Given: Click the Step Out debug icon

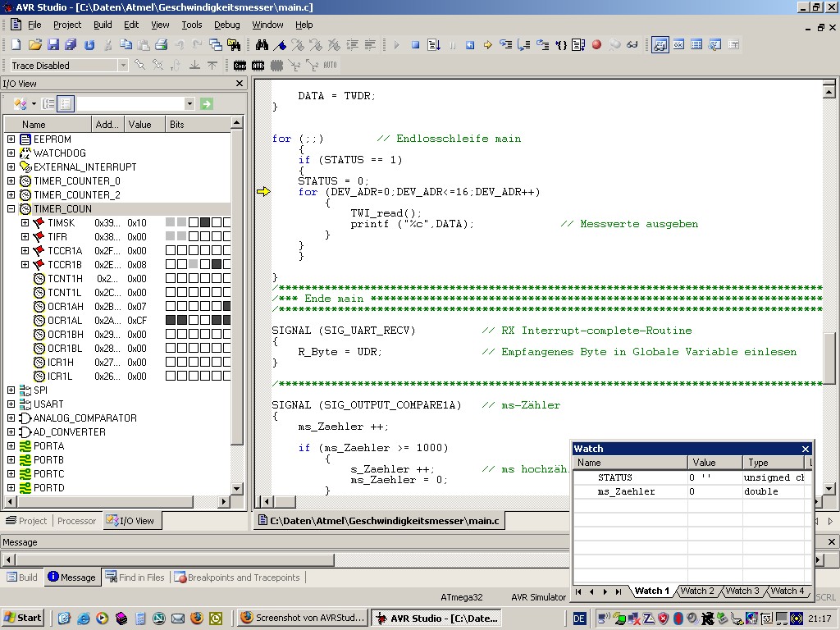Looking at the screenshot, I should click(x=542, y=45).
